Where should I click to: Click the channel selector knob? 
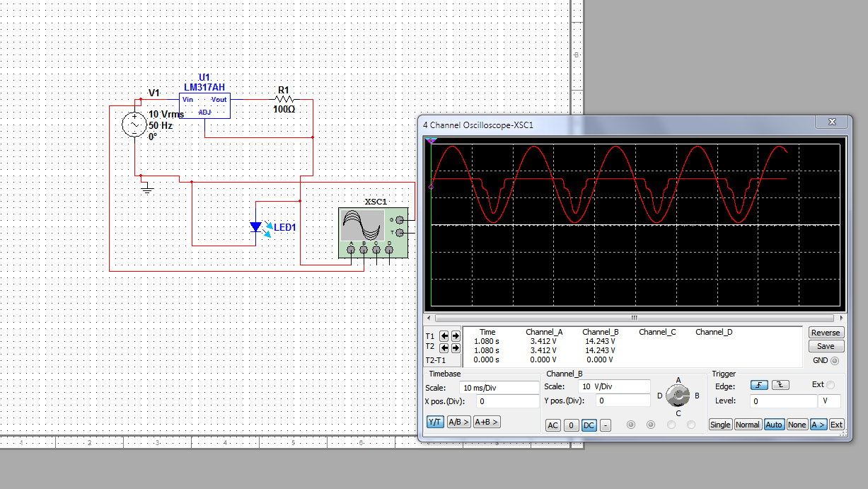click(678, 395)
